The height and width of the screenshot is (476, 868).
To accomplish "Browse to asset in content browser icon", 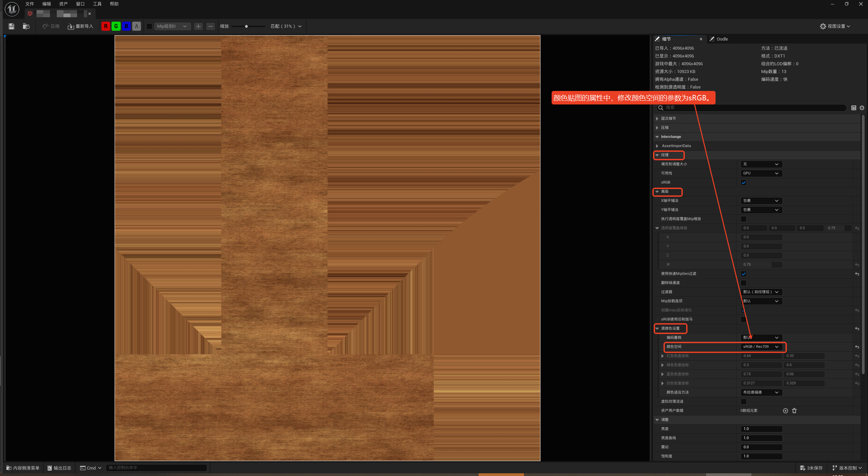I will pyautogui.click(x=26, y=26).
